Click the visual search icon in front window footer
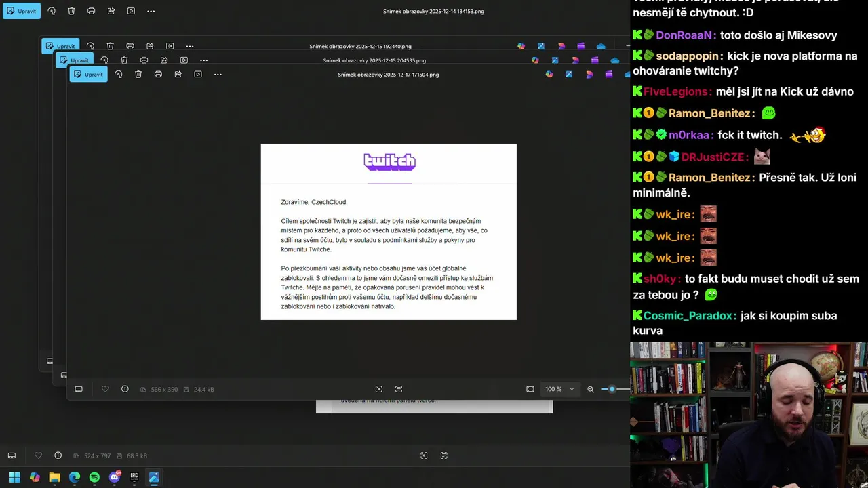 pyautogui.click(x=379, y=389)
